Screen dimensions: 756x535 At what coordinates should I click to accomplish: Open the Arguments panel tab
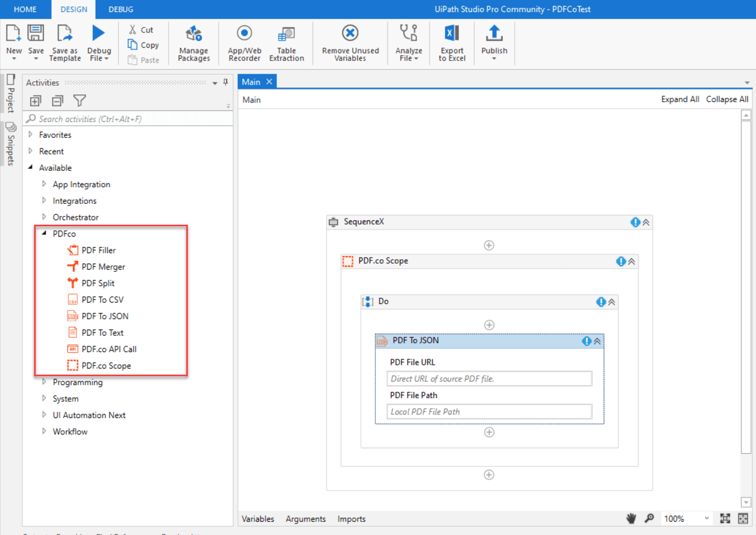coord(305,519)
